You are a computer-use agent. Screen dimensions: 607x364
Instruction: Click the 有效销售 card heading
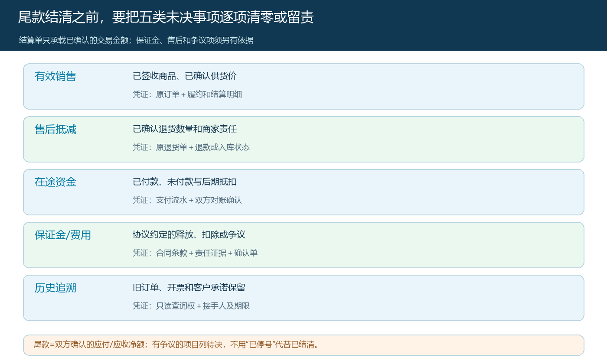pyautogui.click(x=55, y=76)
